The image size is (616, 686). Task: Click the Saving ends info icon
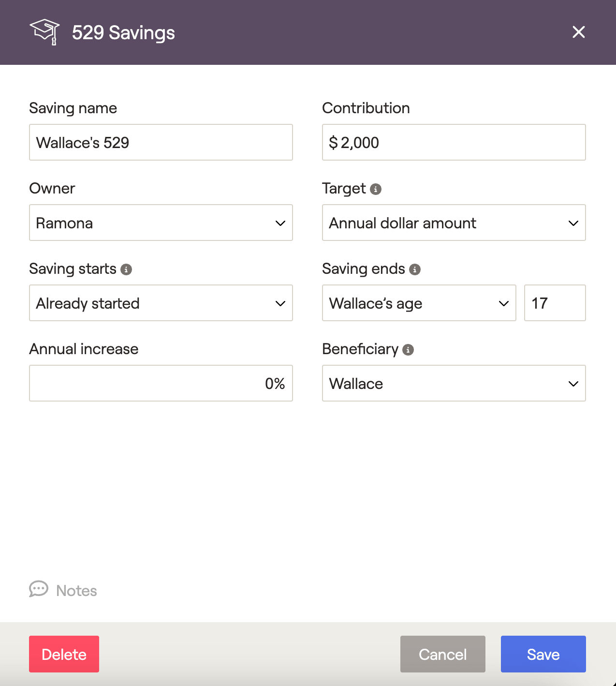(x=415, y=269)
